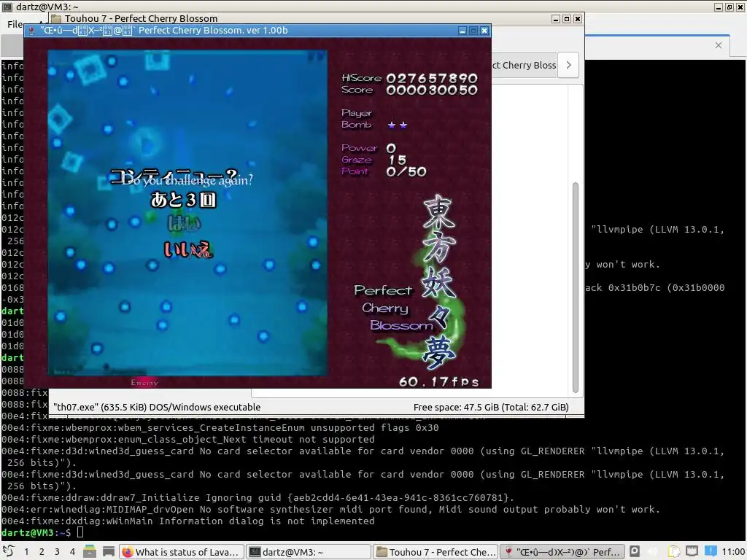Click the Graze value 15

(x=398, y=160)
